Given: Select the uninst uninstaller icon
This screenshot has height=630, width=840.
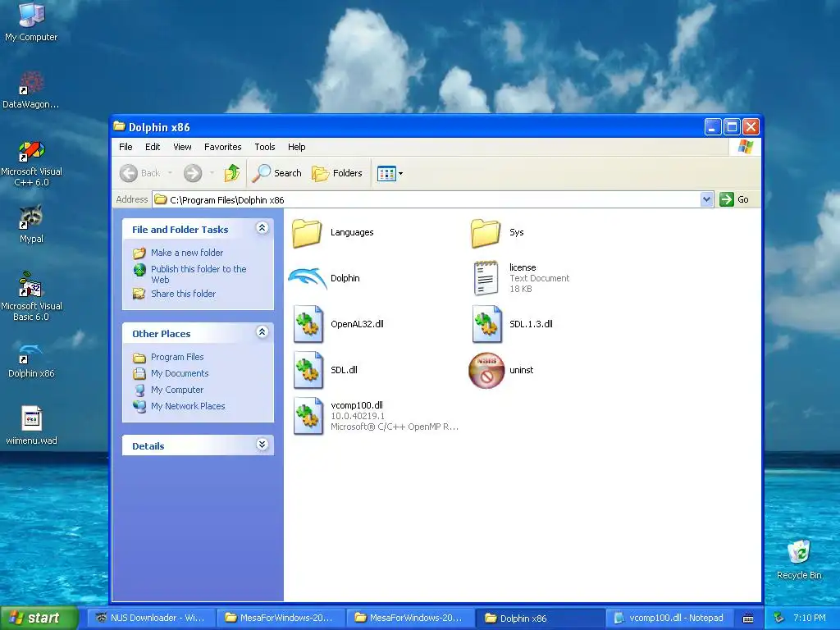Looking at the screenshot, I should [x=486, y=370].
